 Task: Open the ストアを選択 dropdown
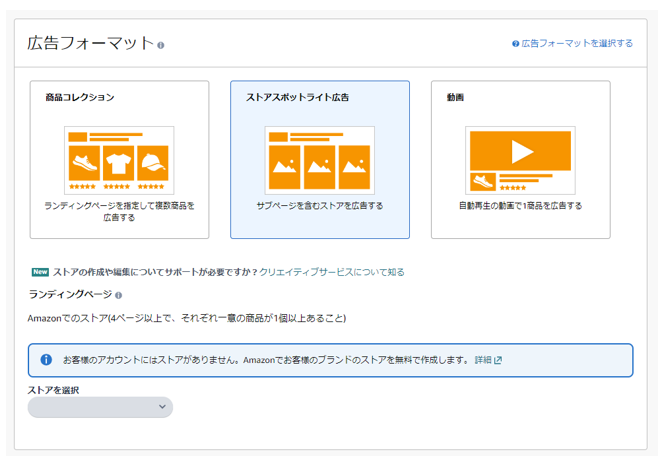[100, 407]
